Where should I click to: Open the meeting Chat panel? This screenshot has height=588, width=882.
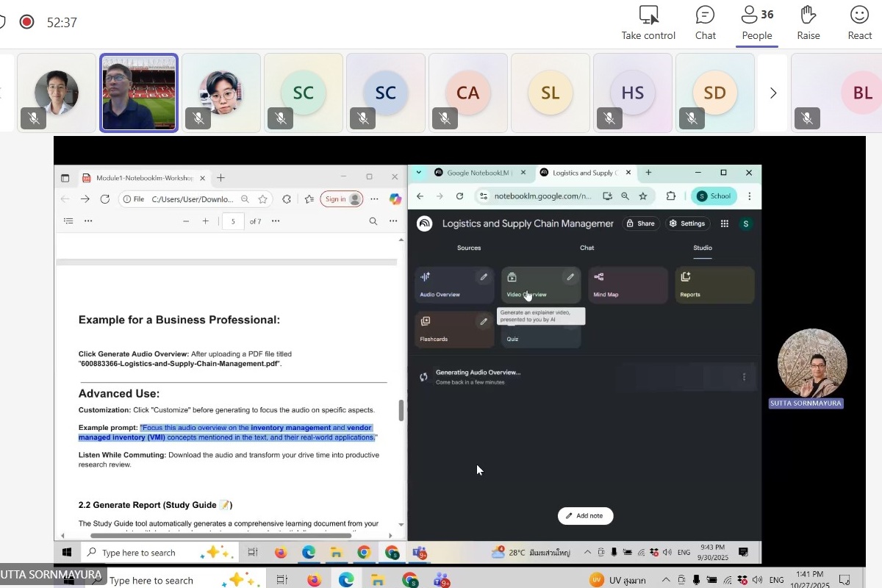coord(705,15)
